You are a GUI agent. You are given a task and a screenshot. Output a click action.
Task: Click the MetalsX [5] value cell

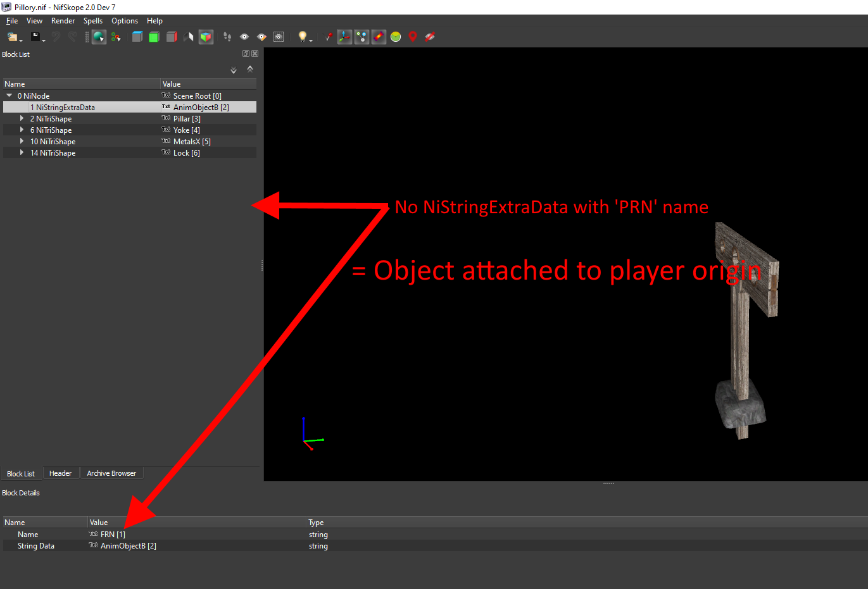[x=192, y=142]
